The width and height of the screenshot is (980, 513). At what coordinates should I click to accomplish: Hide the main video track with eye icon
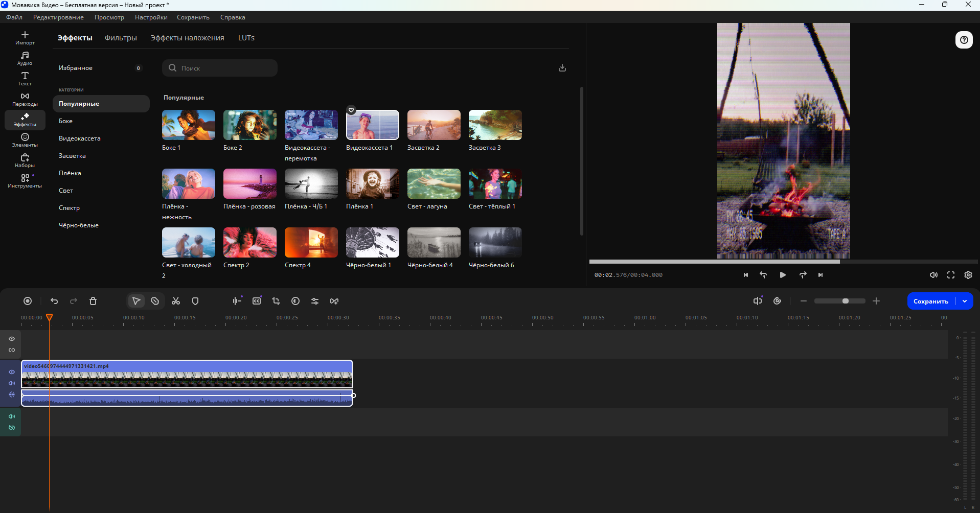12,372
